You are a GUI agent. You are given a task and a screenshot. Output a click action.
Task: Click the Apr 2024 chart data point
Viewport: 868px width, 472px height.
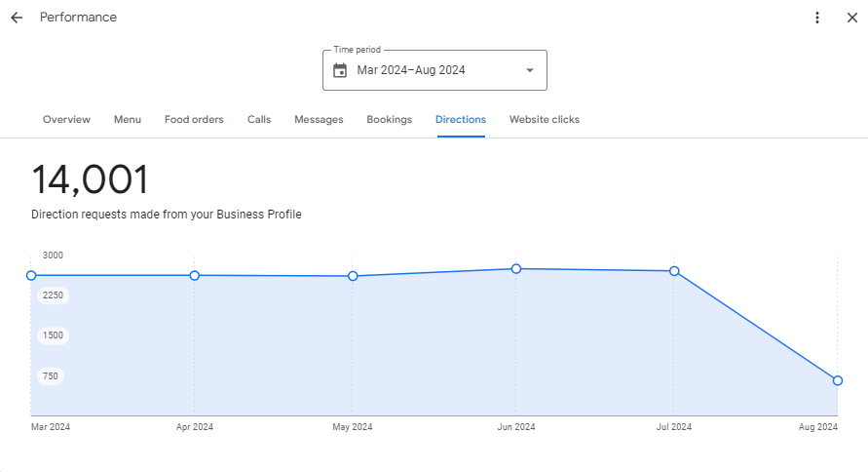point(195,276)
